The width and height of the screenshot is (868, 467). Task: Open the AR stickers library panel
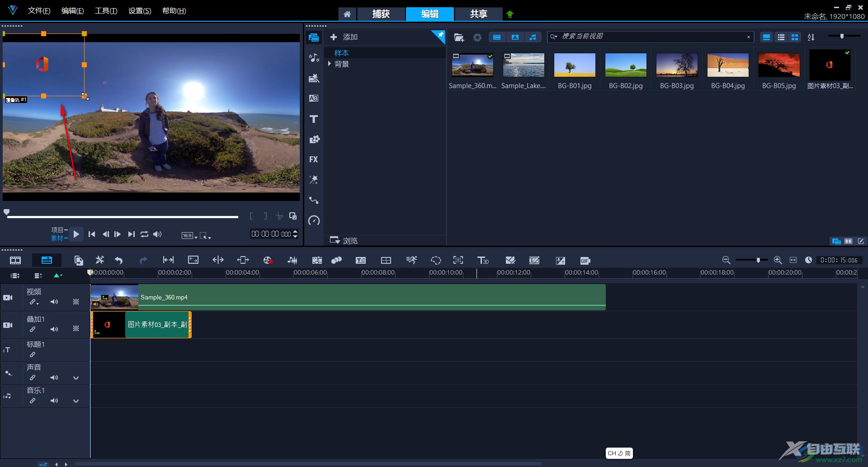point(314,180)
